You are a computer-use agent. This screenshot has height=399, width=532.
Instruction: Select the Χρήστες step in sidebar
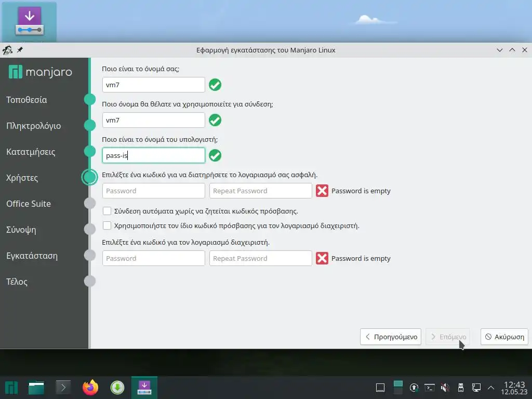22,178
